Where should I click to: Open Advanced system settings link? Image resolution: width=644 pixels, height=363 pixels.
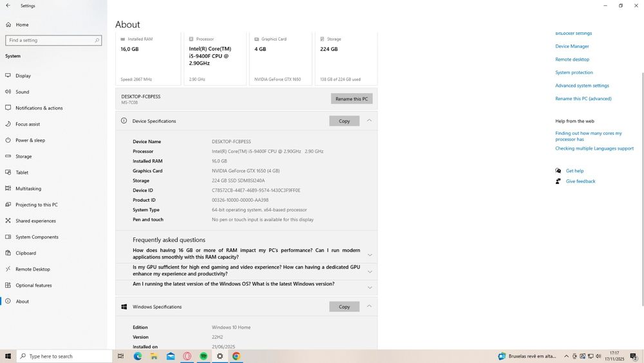tap(582, 86)
